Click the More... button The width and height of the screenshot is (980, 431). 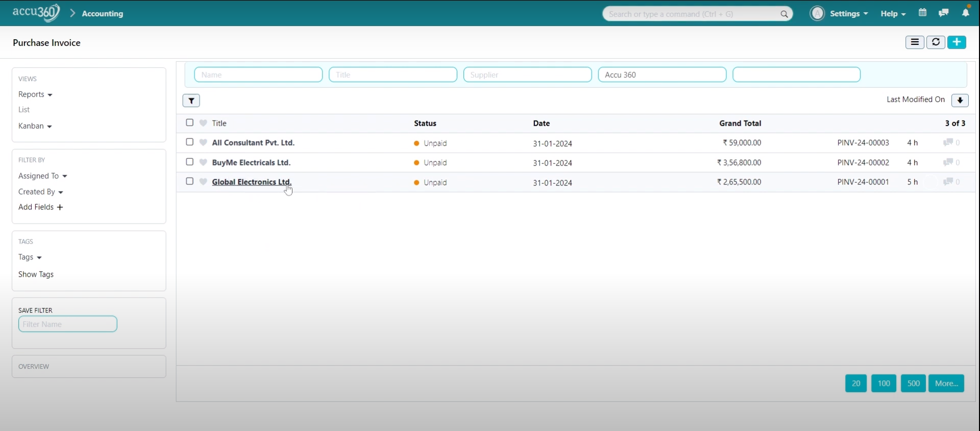click(946, 384)
